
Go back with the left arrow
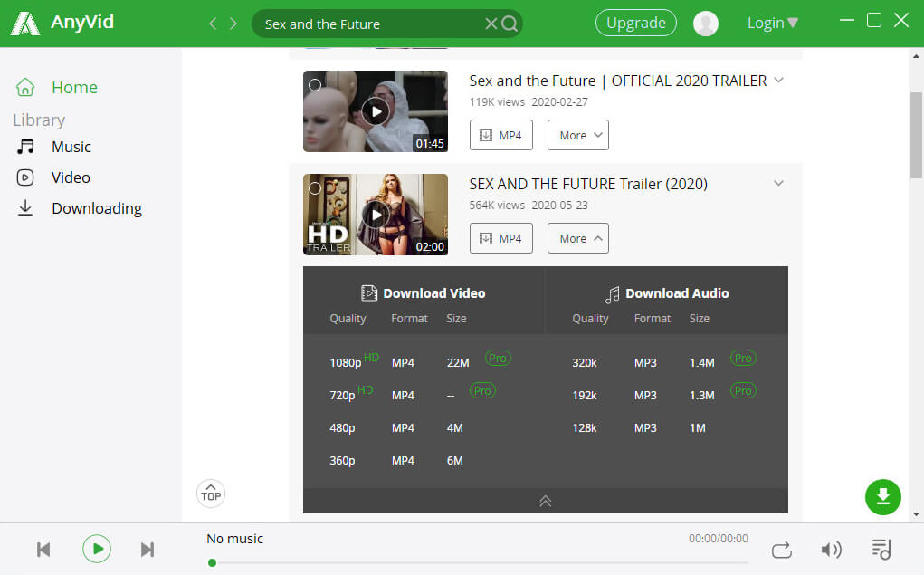213,24
